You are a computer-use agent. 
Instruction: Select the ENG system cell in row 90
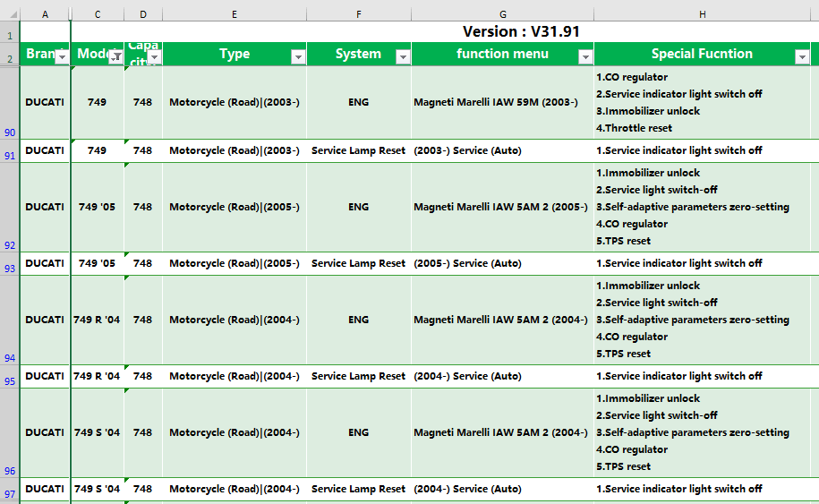[x=359, y=102]
